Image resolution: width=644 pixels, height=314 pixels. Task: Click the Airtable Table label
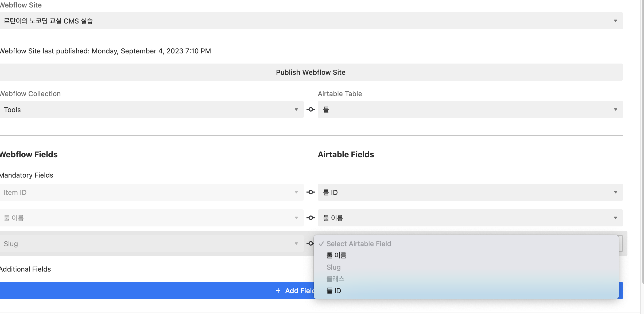point(340,94)
